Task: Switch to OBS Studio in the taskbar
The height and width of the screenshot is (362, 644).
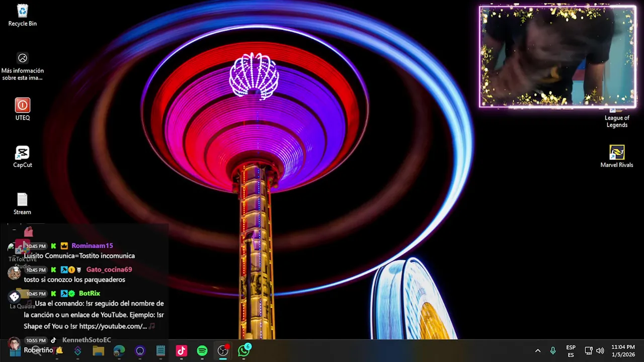Action: tap(223, 351)
